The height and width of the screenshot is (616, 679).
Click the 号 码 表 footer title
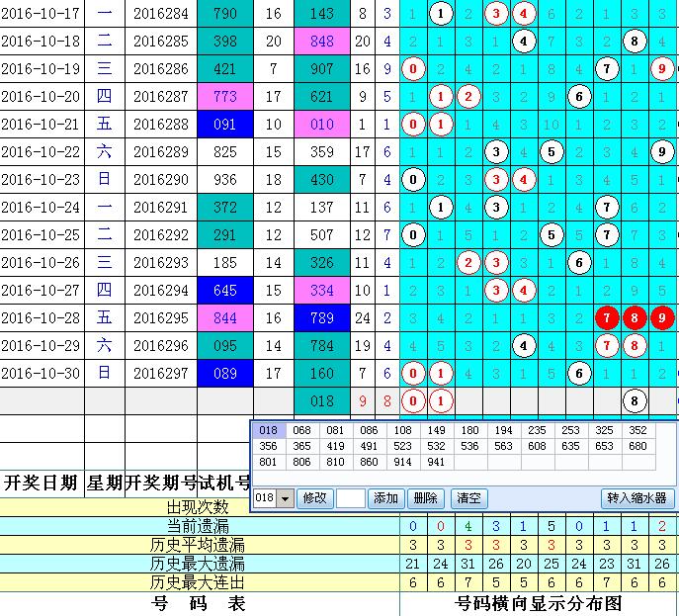tap(198, 603)
